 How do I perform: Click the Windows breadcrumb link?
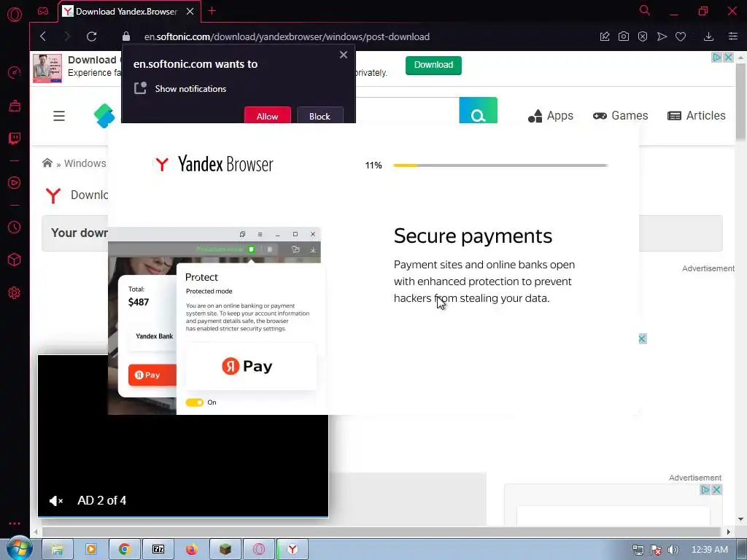click(85, 163)
